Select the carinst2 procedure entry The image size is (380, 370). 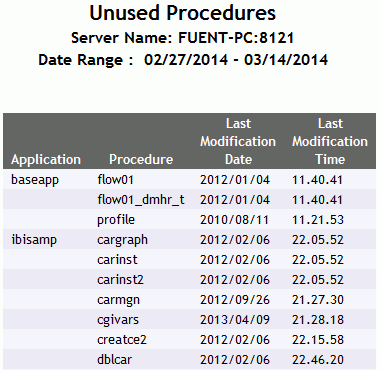(x=120, y=280)
